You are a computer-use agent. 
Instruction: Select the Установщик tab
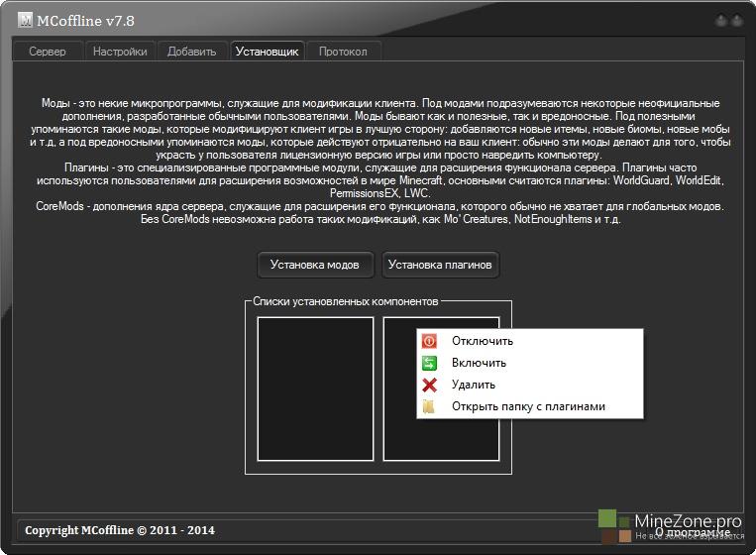click(x=267, y=52)
